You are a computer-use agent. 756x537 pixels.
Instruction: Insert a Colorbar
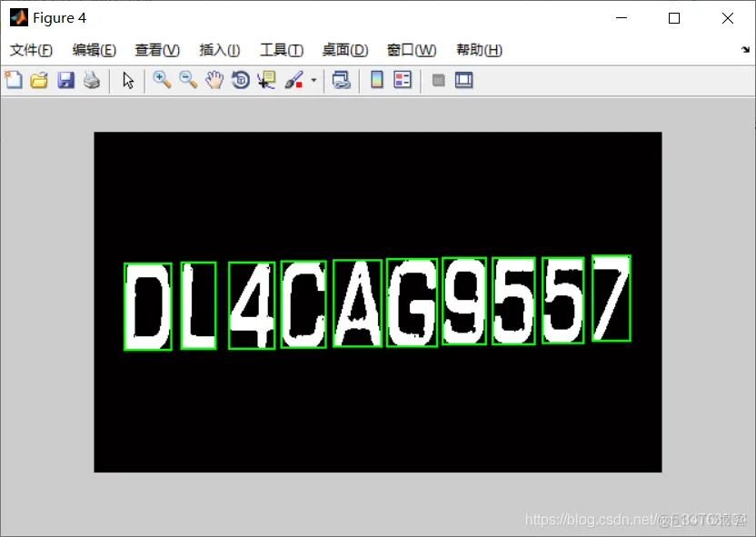click(x=377, y=80)
